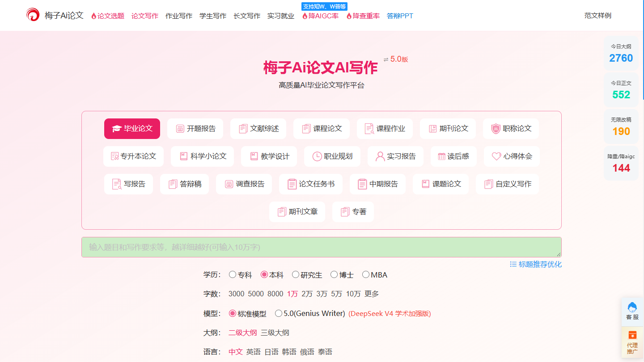Open the 答辩PPT nav item

(x=400, y=16)
